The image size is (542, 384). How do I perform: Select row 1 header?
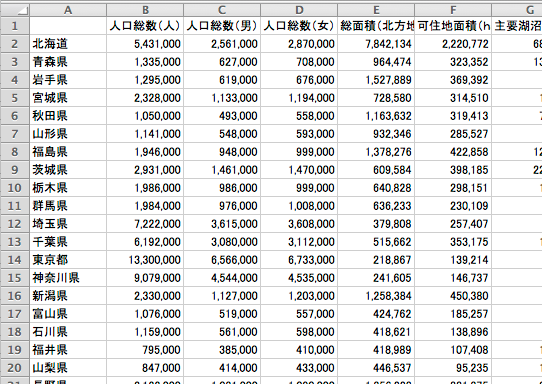click(x=15, y=26)
